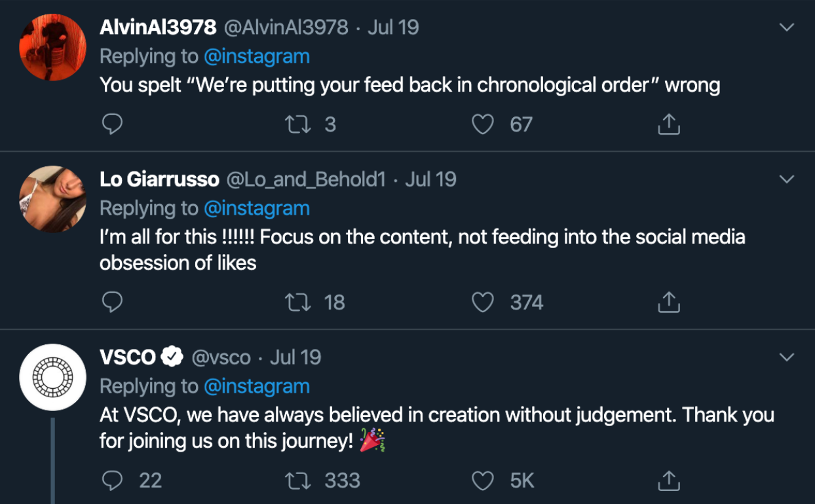Screen dimensions: 815x504
Task: Open more options for AlvinAl3978's tweet
Action: coord(786,27)
